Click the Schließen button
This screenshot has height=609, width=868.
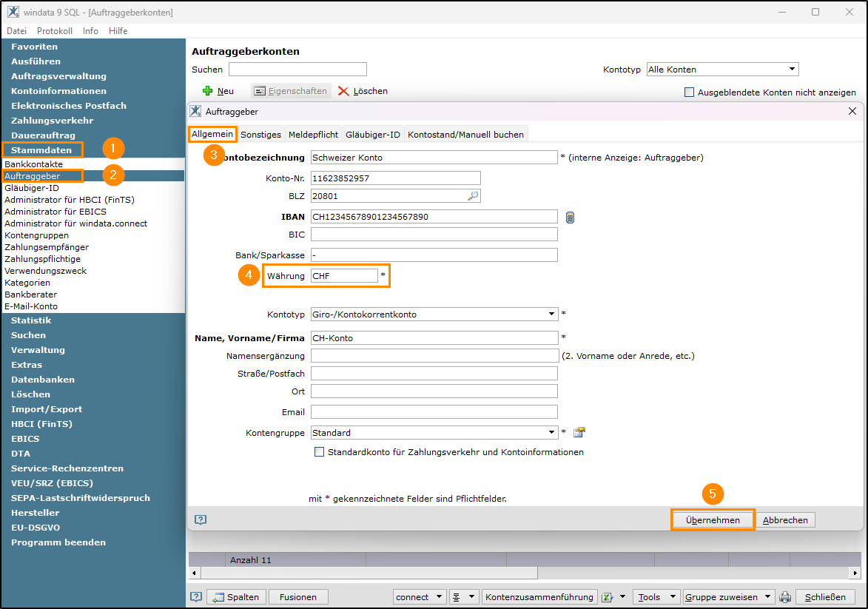(825, 597)
